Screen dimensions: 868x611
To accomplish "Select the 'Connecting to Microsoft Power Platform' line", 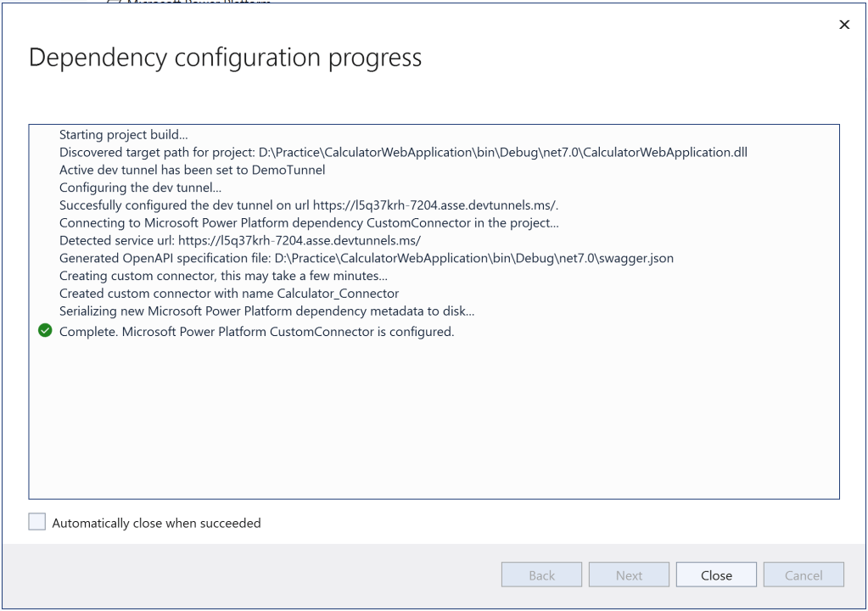I will pos(309,223).
